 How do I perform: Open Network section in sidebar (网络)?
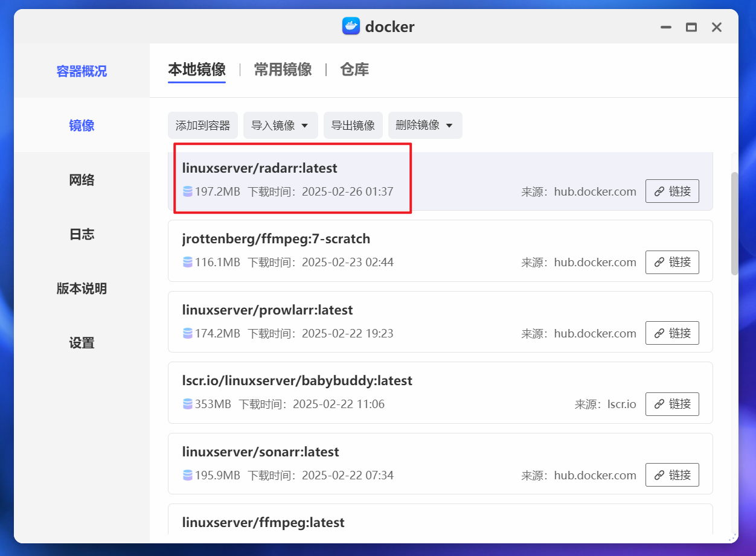click(x=82, y=180)
